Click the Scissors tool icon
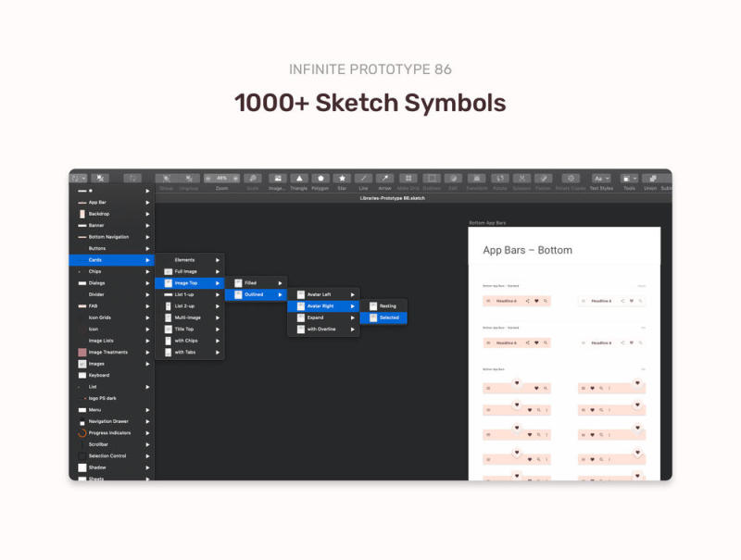Screen dimensions: 741x560 (x=521, y=178)
